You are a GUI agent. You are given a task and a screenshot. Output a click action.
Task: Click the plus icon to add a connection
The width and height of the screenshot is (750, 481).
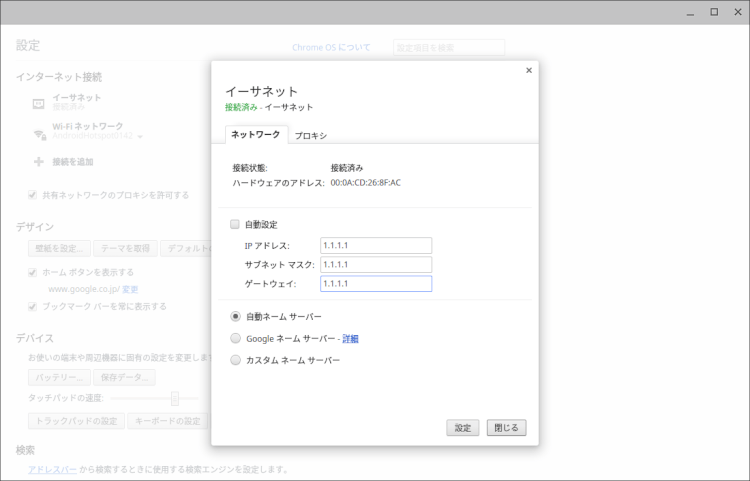pyautogui.click(x=38, y=161)
